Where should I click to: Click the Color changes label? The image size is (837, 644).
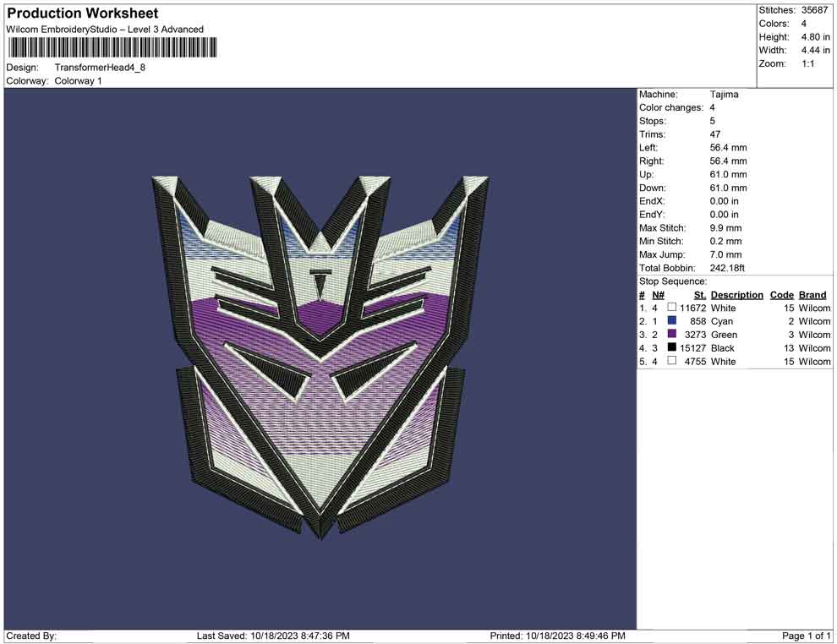click(x=671, y=108)
